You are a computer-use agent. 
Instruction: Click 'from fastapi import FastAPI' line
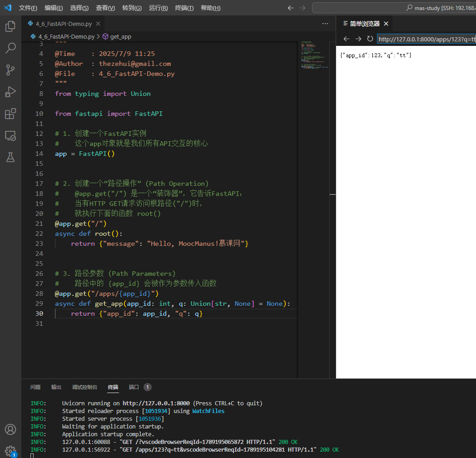[109, 114]
